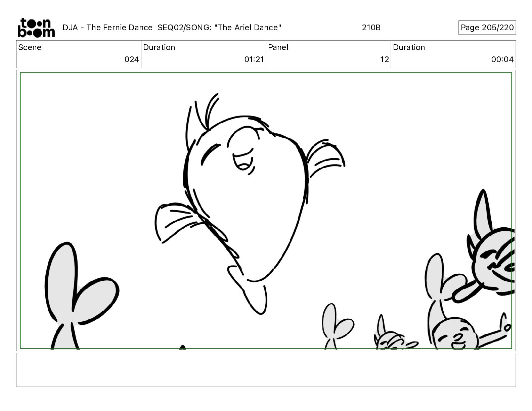Select scene number '024'
532x411 pixels.
pyautogui.click(x=131, y=60)
